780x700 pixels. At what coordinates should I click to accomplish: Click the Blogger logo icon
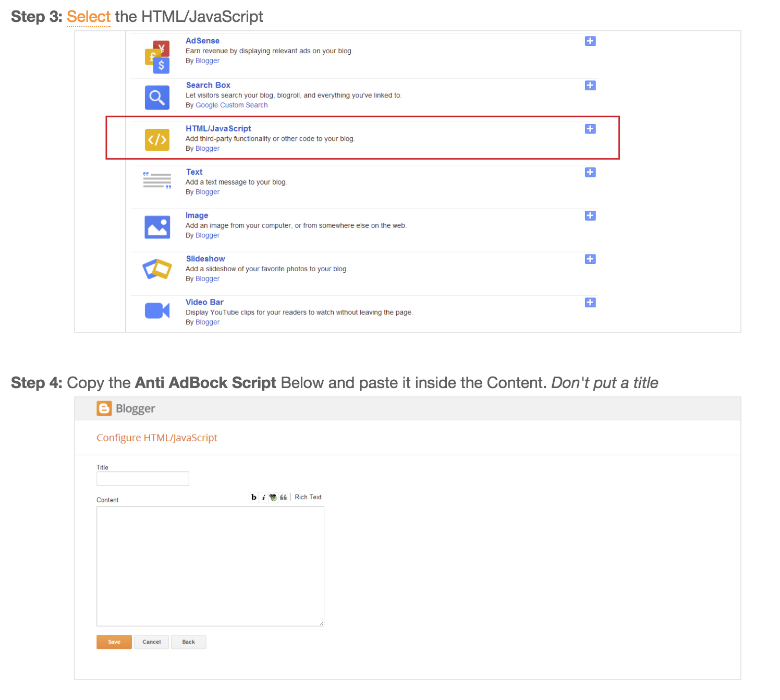click(x=104, y=408)
